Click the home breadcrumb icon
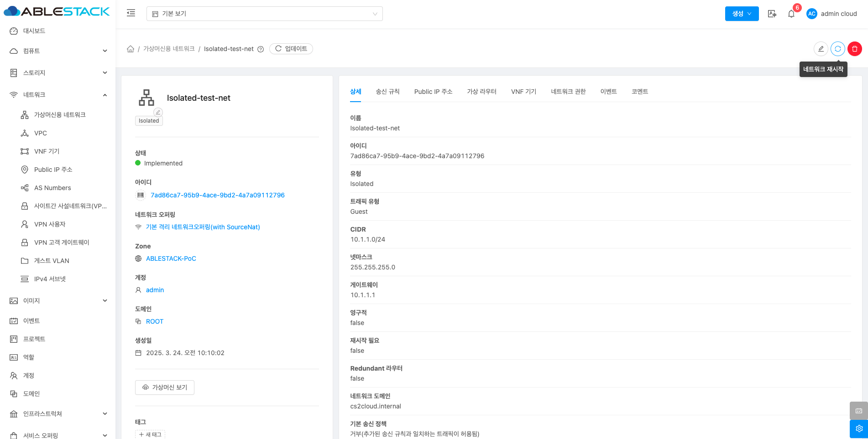The image size is (868, 439). click(x=131, y=49)
